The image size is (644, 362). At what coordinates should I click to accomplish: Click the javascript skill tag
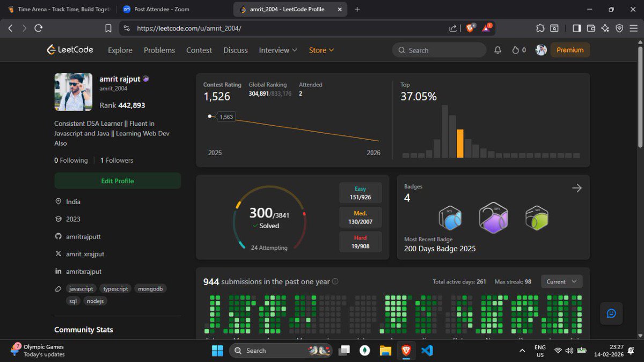[x=82, y=288]
